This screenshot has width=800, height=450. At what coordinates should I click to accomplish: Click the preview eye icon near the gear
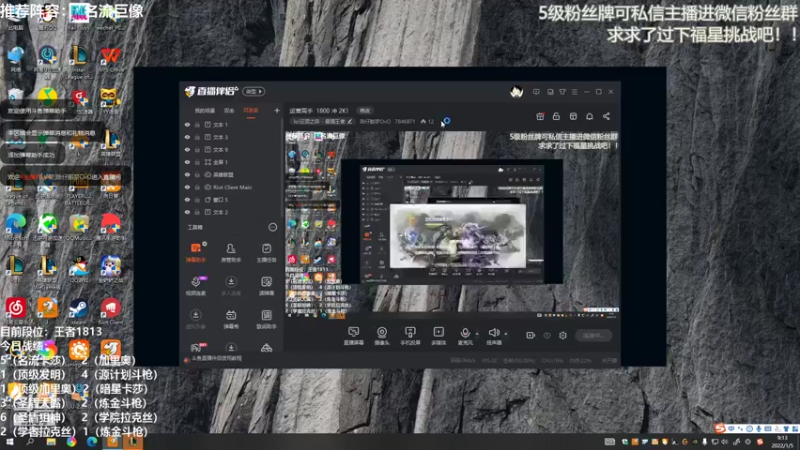[547, 335]
